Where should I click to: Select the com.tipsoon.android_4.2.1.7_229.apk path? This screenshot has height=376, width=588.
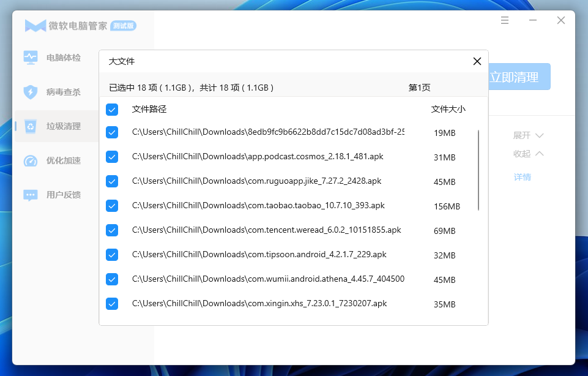click(x=259, y=254)
